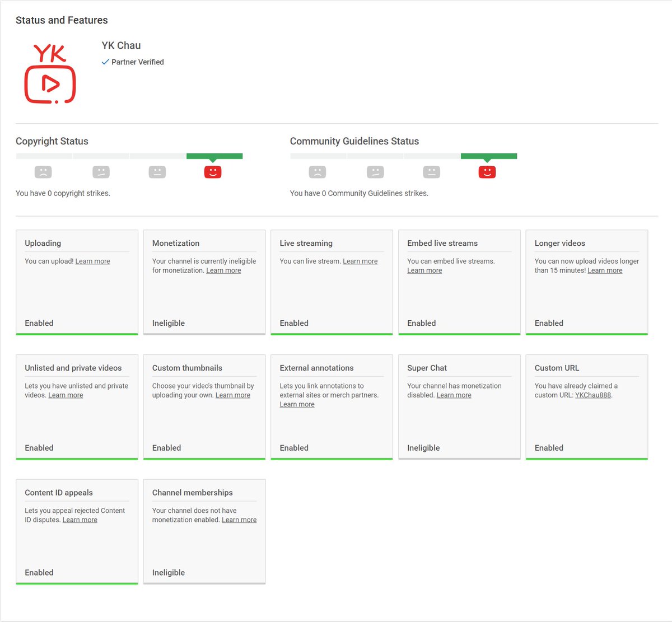Open Learn more in Live streaming card
672x622 pixels.
pos(360,261)
